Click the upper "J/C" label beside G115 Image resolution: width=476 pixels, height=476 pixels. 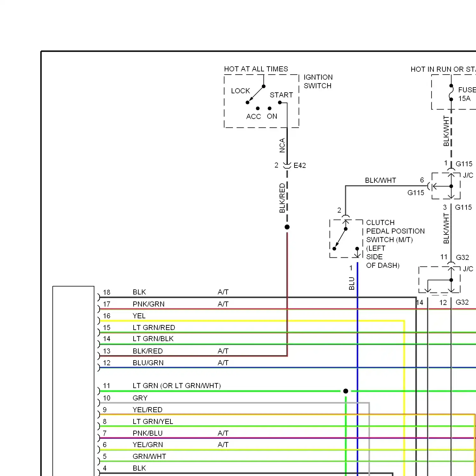468,175
